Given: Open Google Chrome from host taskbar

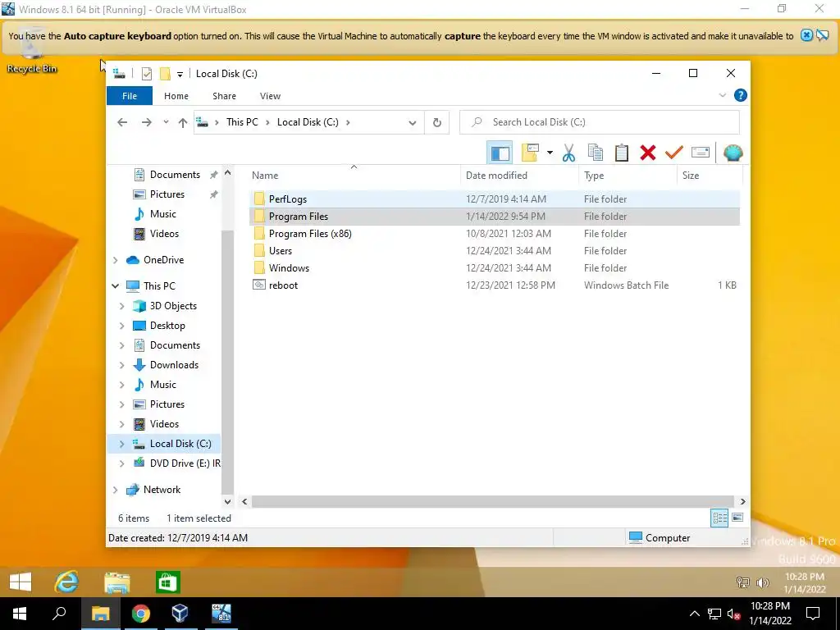Looking at the screenshot, I should [140, 614].
